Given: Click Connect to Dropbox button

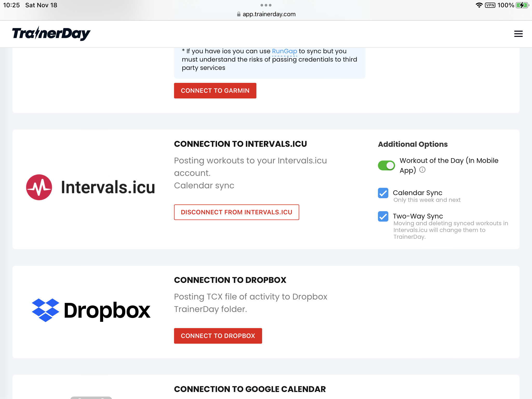Looking at the screenshot, I should tap(218, 336).
